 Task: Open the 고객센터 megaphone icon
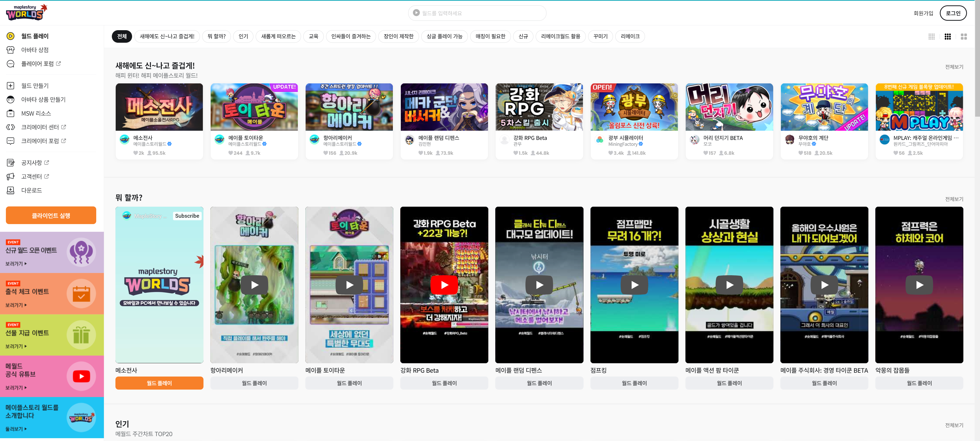11,177
